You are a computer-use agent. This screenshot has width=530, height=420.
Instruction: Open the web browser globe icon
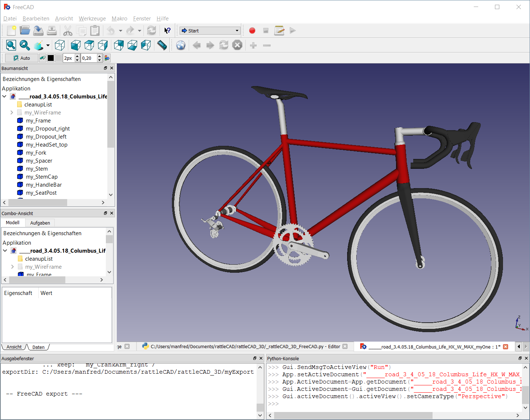tap(181, 45)
